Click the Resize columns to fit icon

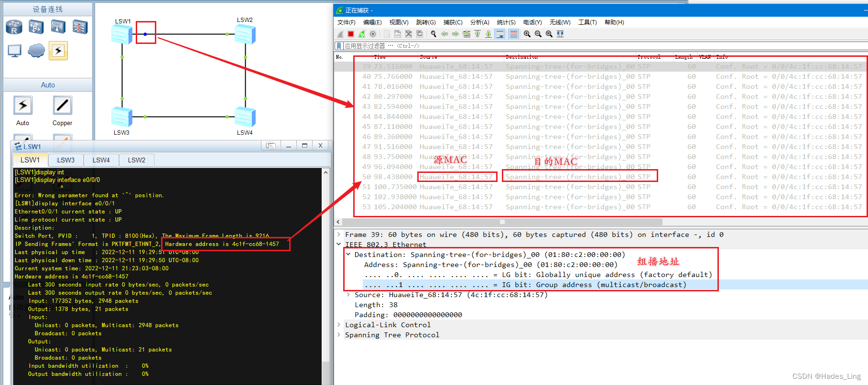click(560, 34)
